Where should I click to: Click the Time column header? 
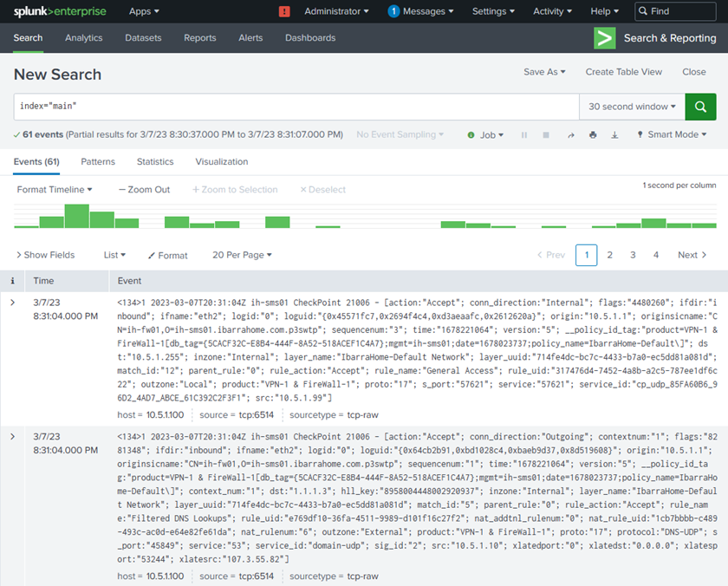tap(43, 281)
